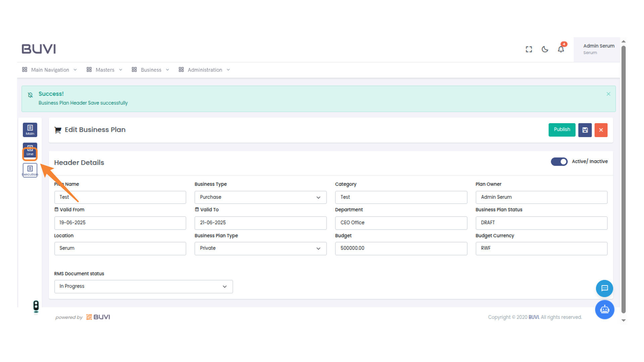Viewport: 644px width, 362px height.
Task: Toggle the Active/Inactive switch
Action: coord(559,162)
